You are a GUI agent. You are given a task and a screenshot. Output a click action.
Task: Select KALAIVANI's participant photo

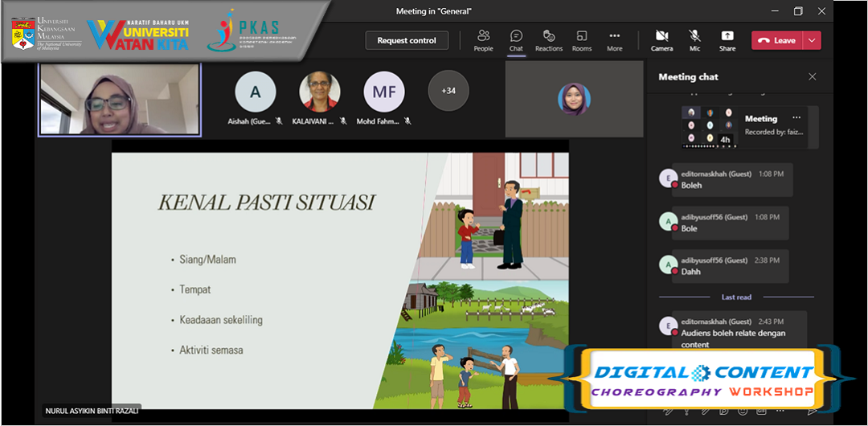pos(320,92)
